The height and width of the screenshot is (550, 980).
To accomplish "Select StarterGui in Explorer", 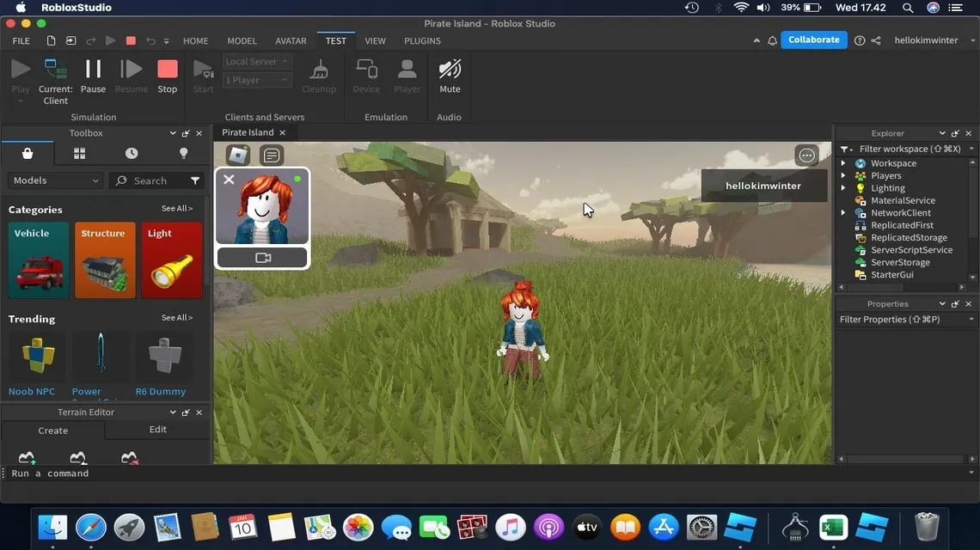I will 891,274.
